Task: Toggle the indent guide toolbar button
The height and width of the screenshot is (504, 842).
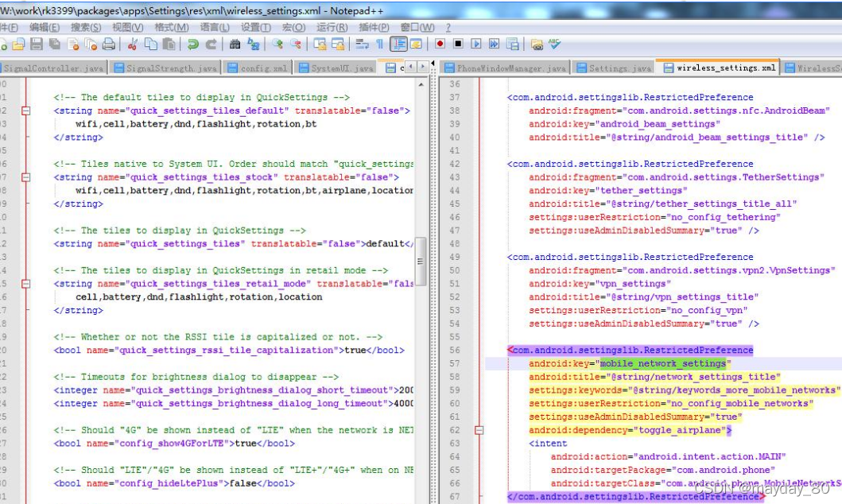Action: [398, 45]
